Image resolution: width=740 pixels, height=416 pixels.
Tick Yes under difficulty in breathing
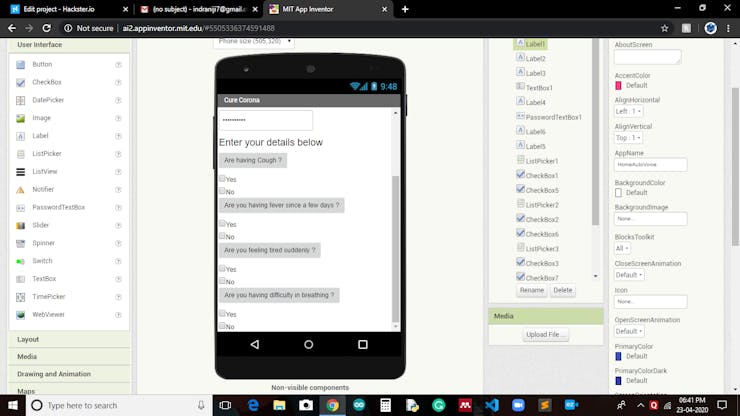tap(222, 313)
